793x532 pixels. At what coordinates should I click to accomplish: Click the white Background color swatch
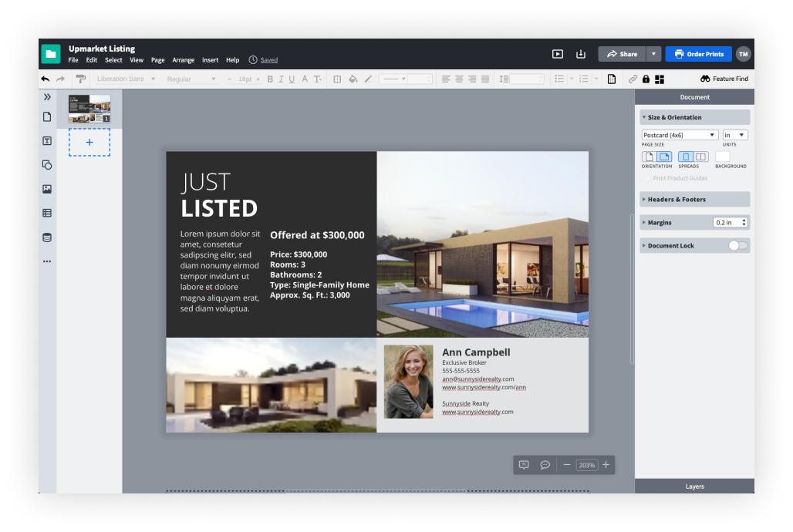coord(723,157)
